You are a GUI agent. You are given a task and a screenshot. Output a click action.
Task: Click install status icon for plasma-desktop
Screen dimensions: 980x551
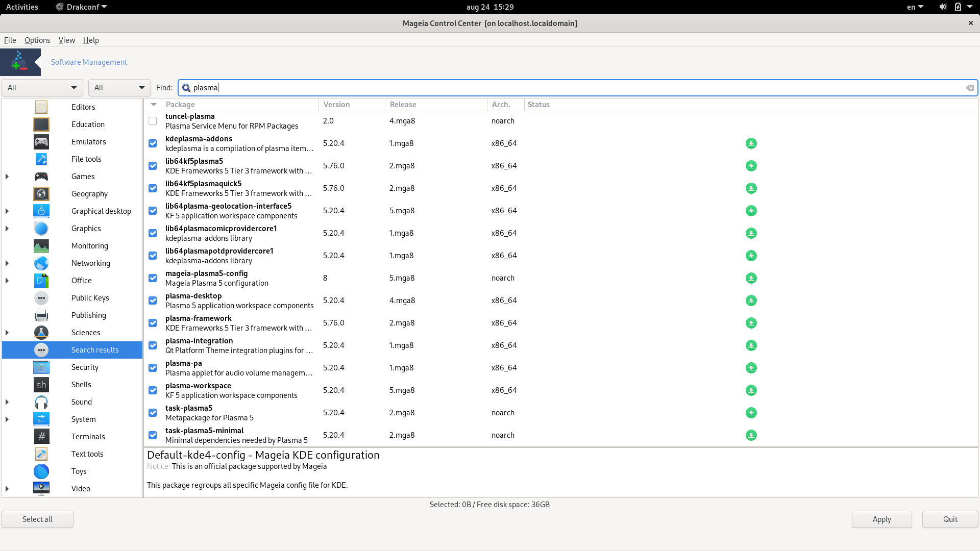tap(751, 300)
